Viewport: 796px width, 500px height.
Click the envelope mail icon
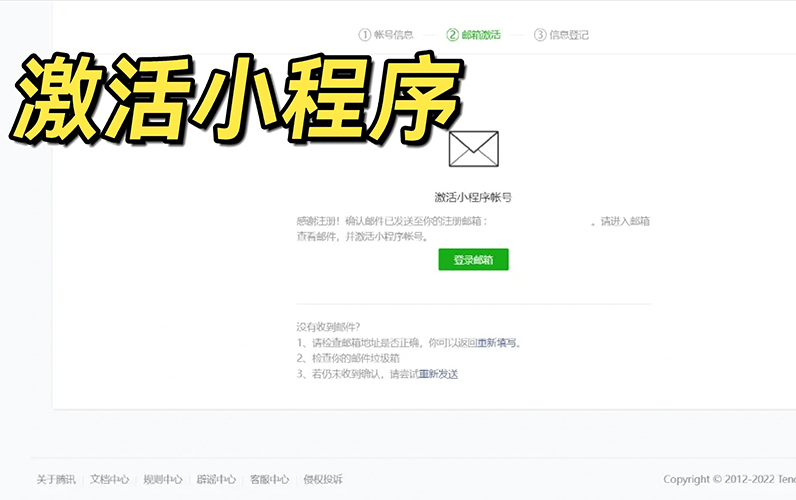pos(474,149)
